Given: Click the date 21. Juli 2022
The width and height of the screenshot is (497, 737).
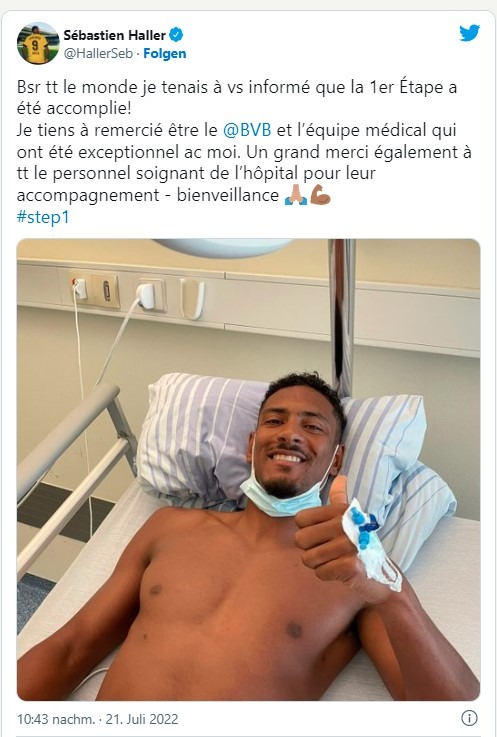Looking at the screenshot, I should pyautogui.click(x=142, y=719).
